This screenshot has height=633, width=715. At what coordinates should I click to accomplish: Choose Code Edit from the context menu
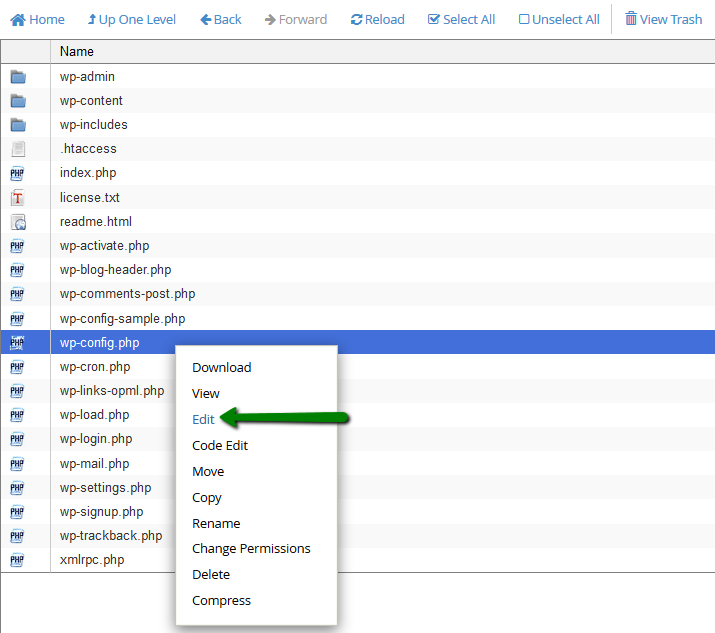220,446
